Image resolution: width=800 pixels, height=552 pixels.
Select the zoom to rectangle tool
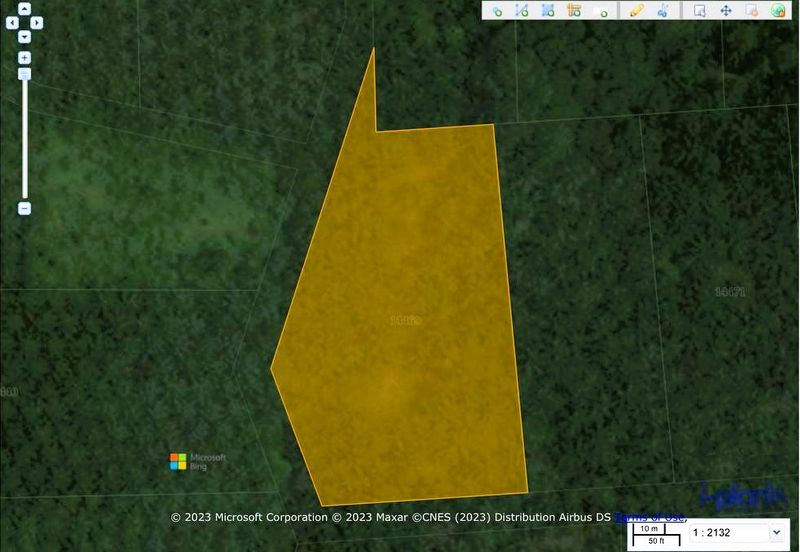click(x=700, y=10)
